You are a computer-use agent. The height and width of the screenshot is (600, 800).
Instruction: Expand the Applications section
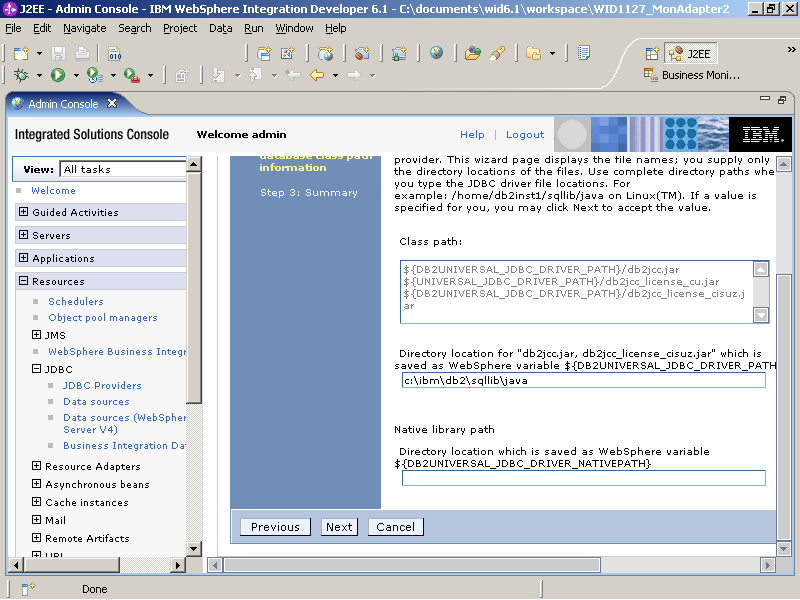pos(23,257)
